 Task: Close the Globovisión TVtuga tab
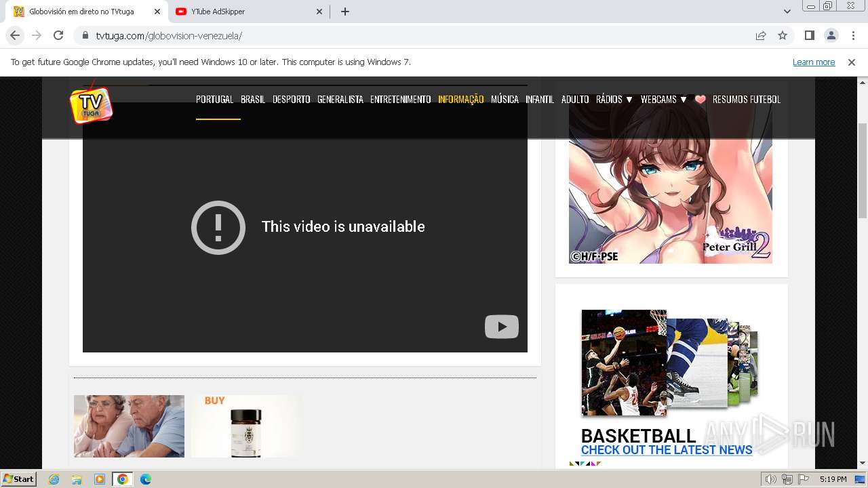[157, 12]
